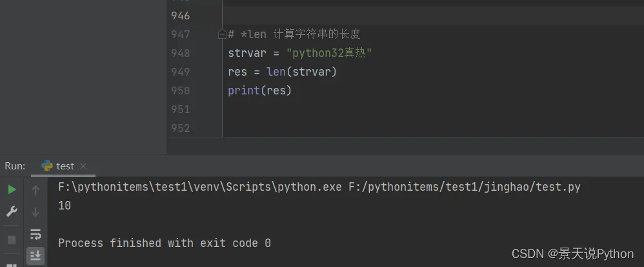Click line number 950 in the gutter
The height and width of the screenshot is (267, 644).
[181, 91]
